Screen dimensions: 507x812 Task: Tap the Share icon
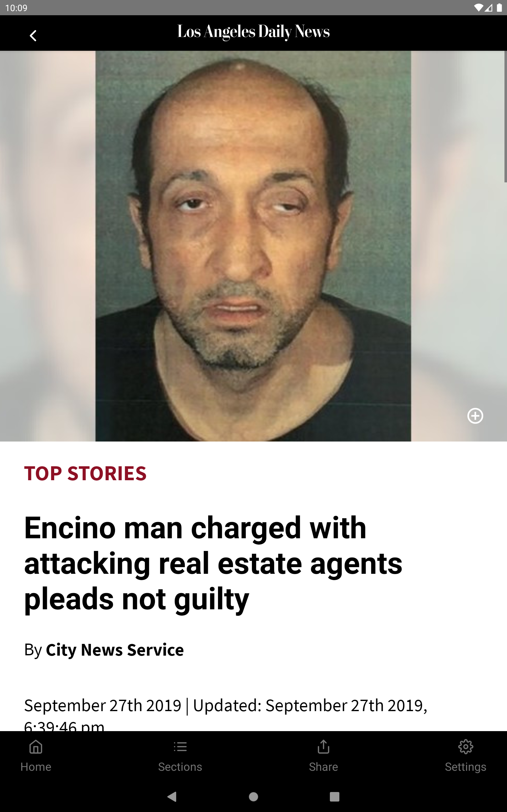tap(323, 756)
